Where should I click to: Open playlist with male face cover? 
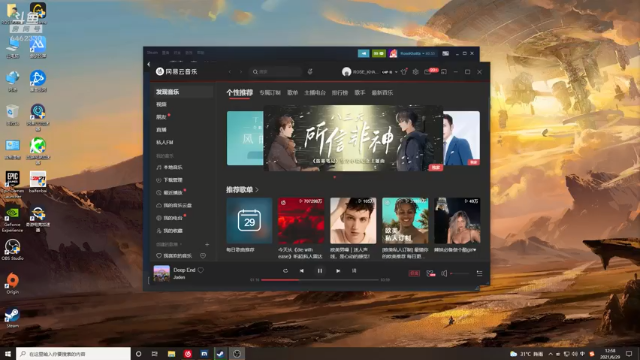(353, 221)
